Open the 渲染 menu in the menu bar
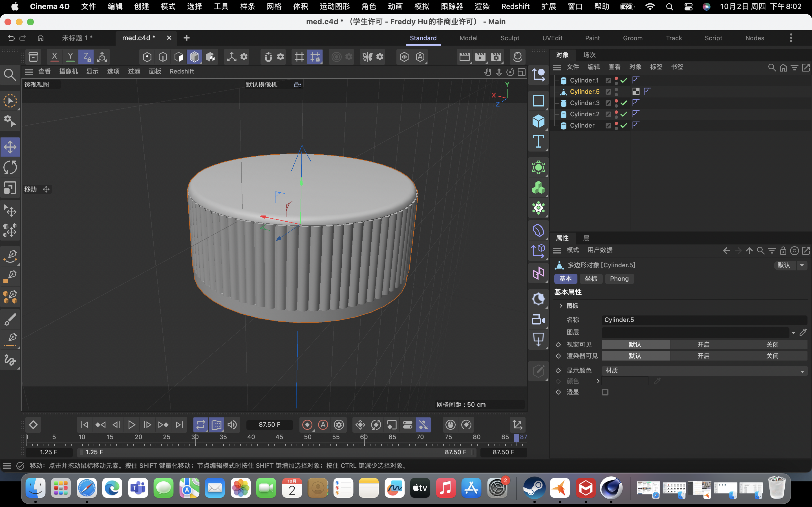Screen dimensions: 812x507 pyautogui.click(x=482, y=6)
